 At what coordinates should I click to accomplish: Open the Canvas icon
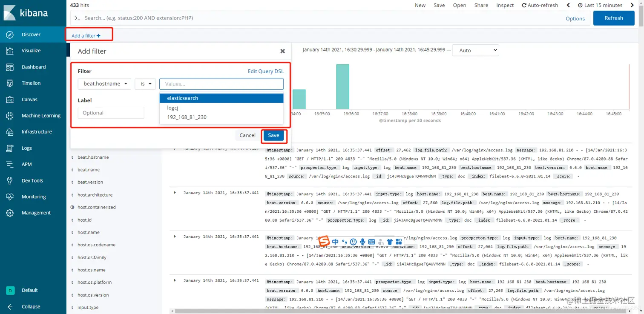[x=10, y=100]
